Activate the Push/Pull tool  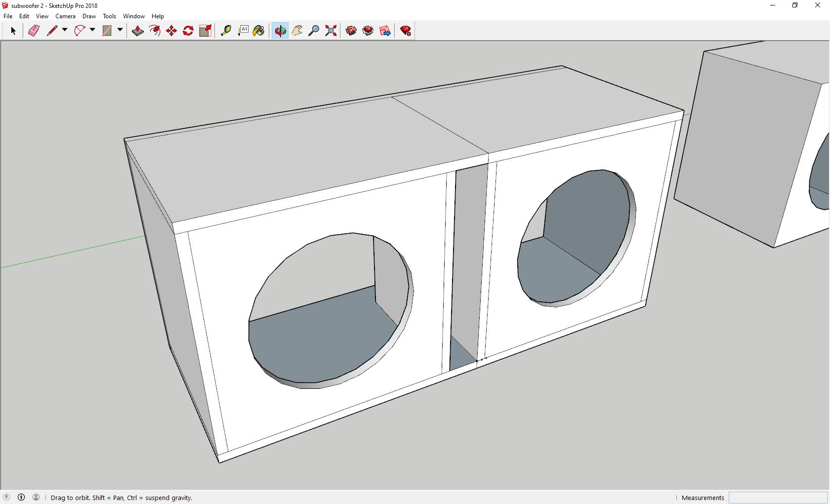pyautogui.click(x=138, y=31)
